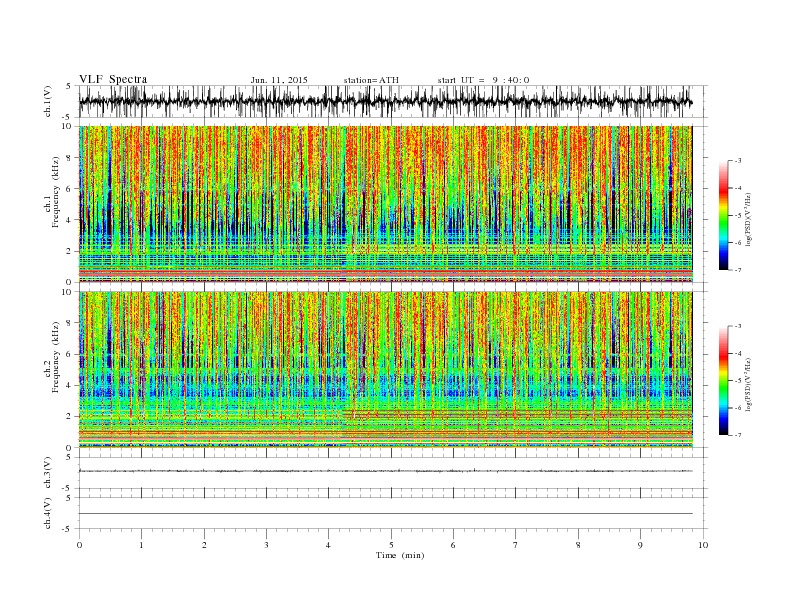Screen dimensions: 792x612
Task: Click the ch.1 spectrogram color bar
Action: 723,215
